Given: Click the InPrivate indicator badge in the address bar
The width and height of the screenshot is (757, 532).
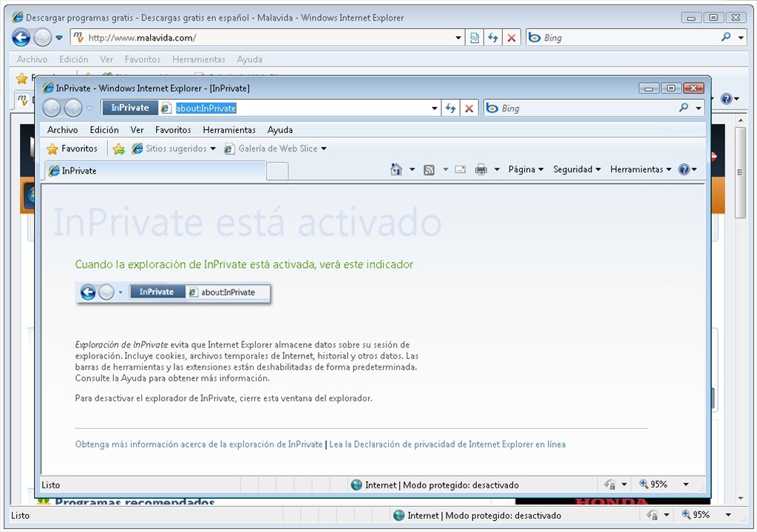Looking at the screenshot, I should tap(130, 108).
